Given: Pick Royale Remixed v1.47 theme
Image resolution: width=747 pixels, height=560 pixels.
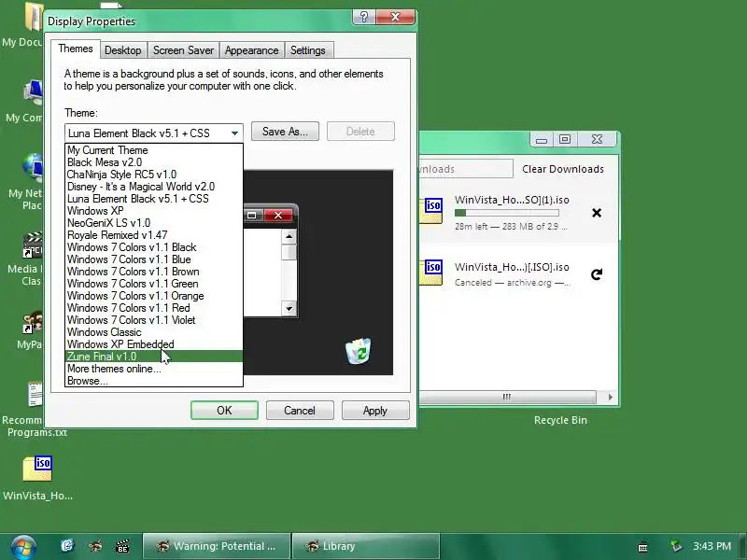Looking at the screenshot, I should click(x=154, y=235).
